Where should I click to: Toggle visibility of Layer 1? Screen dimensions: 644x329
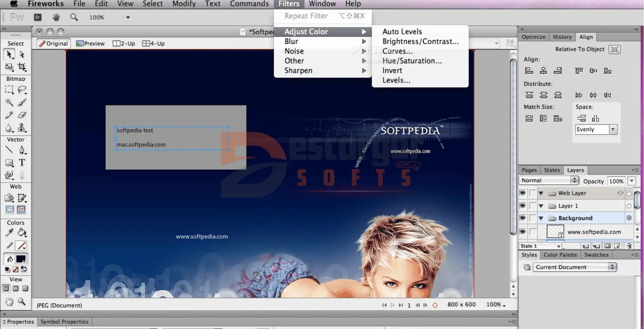point(522,206)
